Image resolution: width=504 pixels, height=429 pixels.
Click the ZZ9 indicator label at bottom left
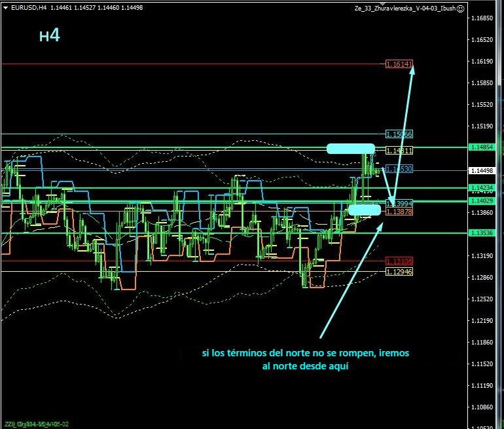[36, 424]
